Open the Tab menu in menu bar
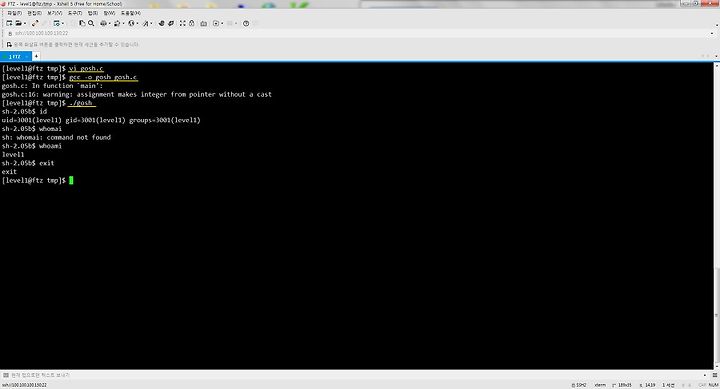The width and height of the screenshot is (720, 389). pos(93,13)
